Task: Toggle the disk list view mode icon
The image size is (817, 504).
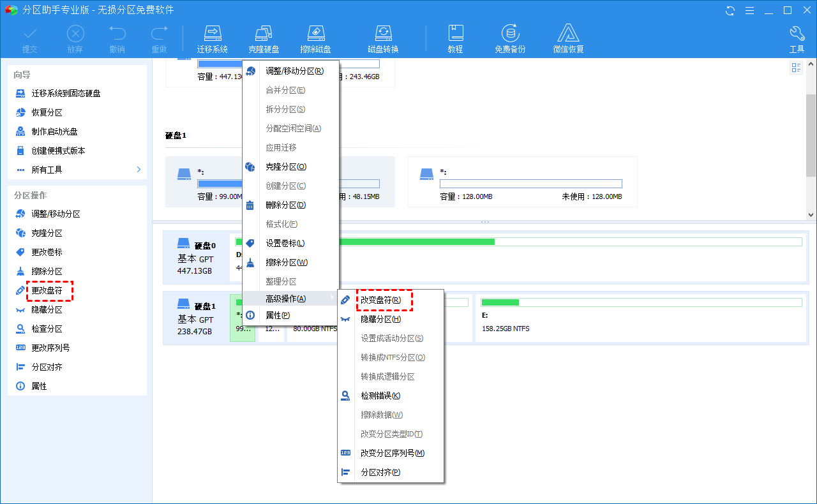Action: [x=796, y=68]
